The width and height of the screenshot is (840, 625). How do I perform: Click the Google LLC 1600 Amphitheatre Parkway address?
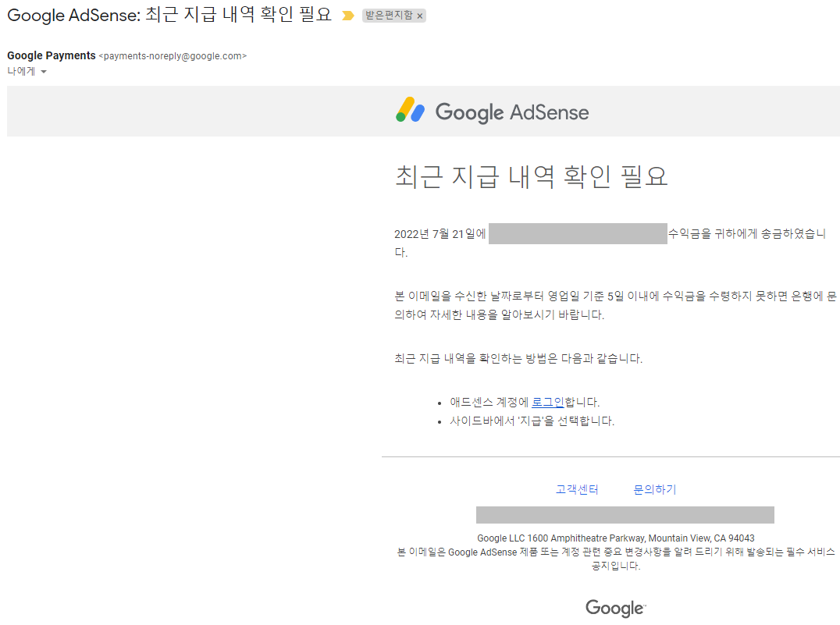pyautogui.click(x=615, y=538)
